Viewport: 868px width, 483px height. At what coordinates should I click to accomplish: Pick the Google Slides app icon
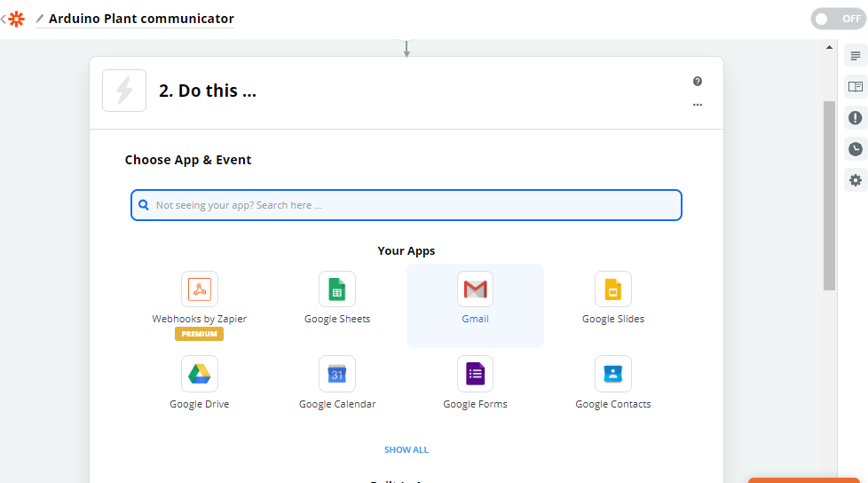pos(612,289)
